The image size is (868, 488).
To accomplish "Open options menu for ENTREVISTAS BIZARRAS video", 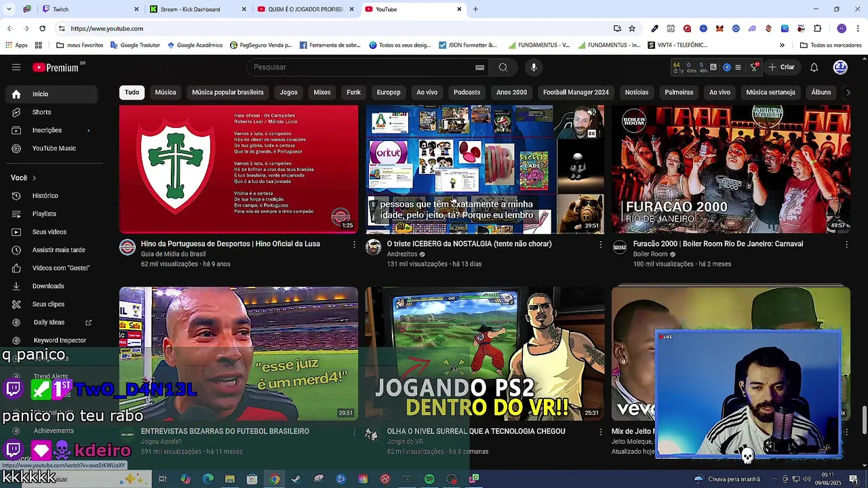I will (x=354, y=432).
